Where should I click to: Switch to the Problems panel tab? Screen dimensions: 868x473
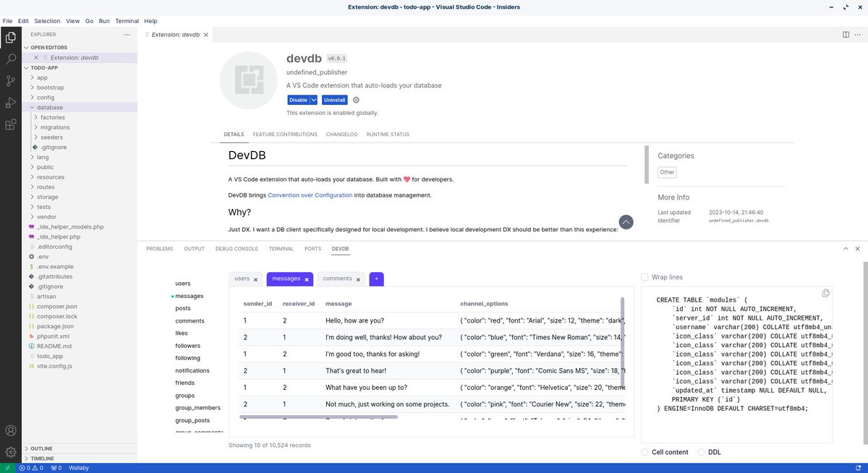[x=160, y=249]
